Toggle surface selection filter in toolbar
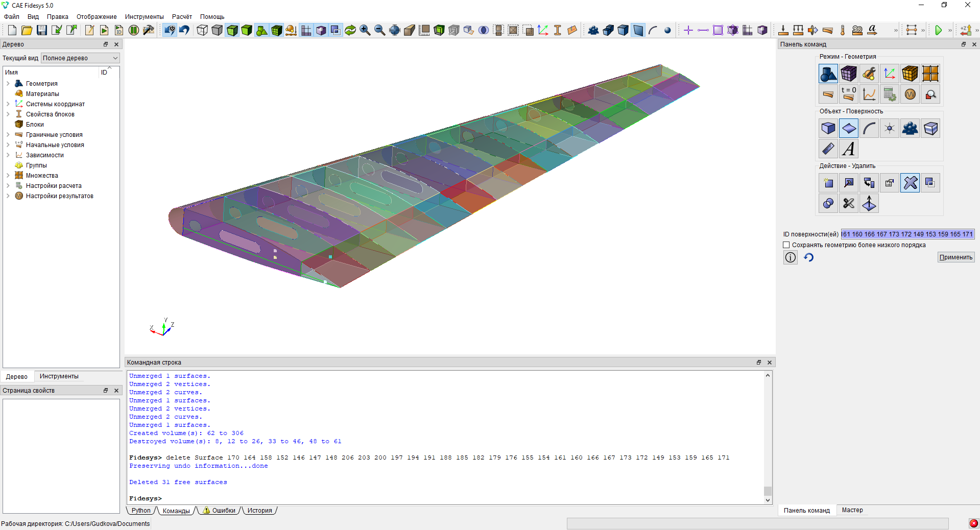Viewport: 980px width, 530px height. tap(638, 30)
